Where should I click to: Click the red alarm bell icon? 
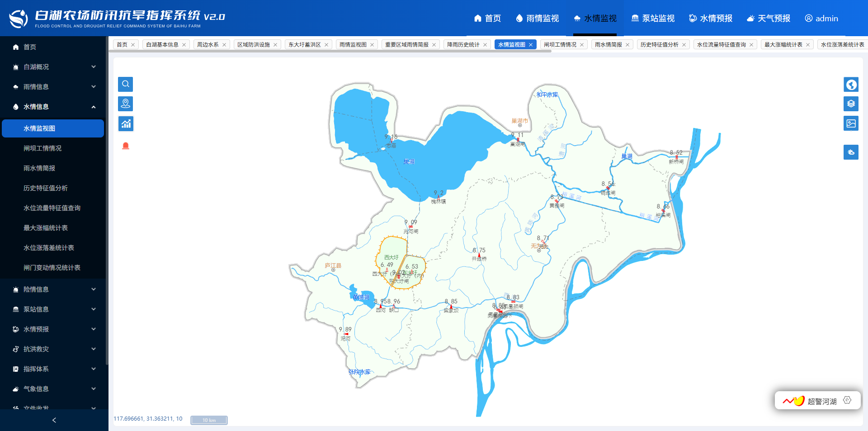click(x=126, y=146)
